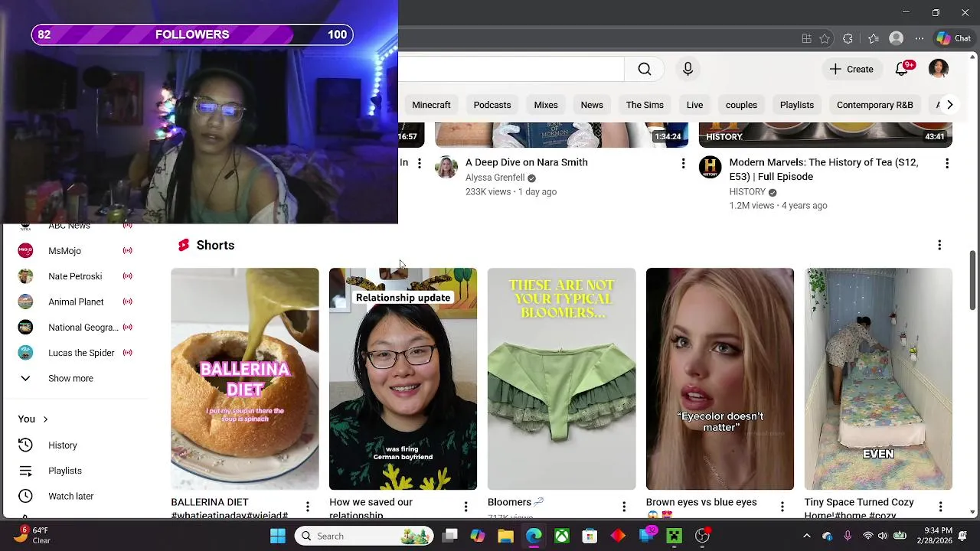
Task: Click the YouTube search input field
Action: coord(511,69)
